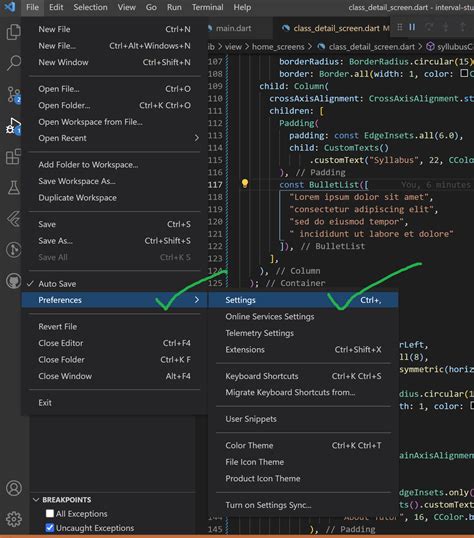Select Close Editor menu item
The width and height of the screenshot is (474, 538).
click(115, 343)
